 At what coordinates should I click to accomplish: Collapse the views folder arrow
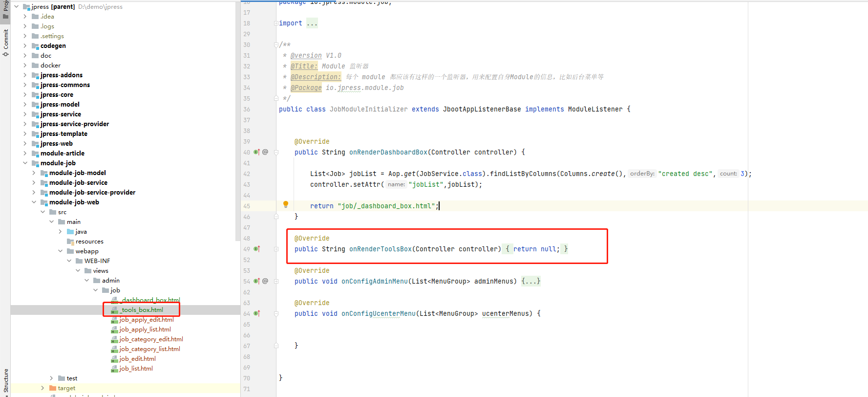click(78, 270)
